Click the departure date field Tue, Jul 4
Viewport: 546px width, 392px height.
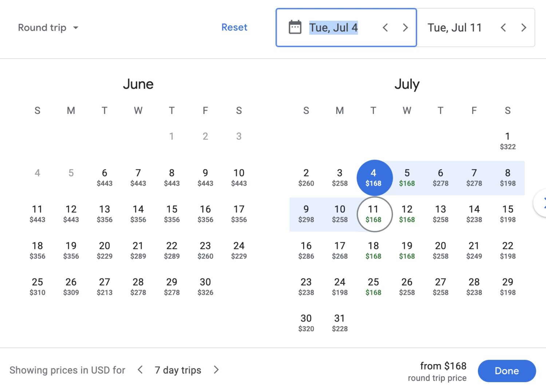[334, 27]
